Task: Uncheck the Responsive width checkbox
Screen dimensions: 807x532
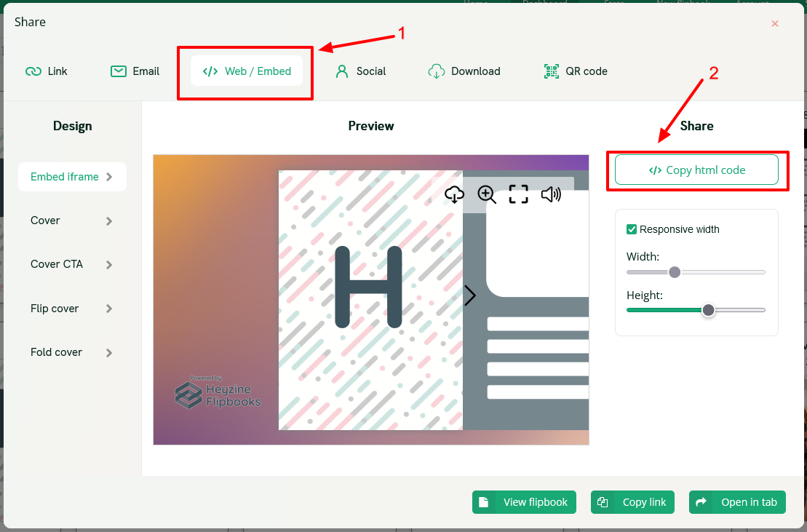Action: [632, 229]
